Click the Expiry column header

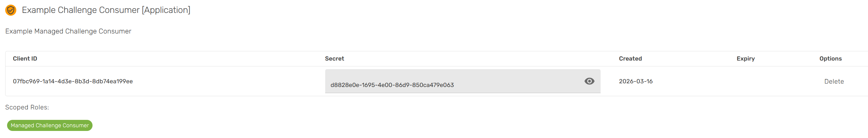pos(745,59)
